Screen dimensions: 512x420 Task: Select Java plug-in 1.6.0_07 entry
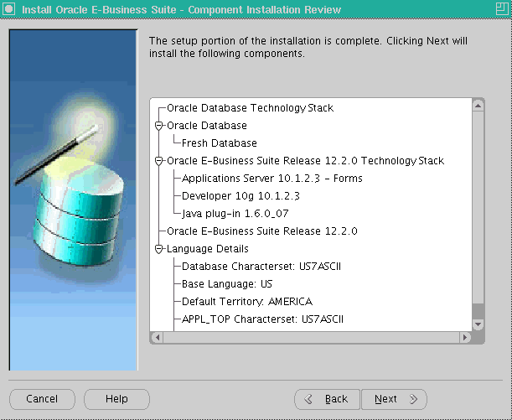click(235, 214)
